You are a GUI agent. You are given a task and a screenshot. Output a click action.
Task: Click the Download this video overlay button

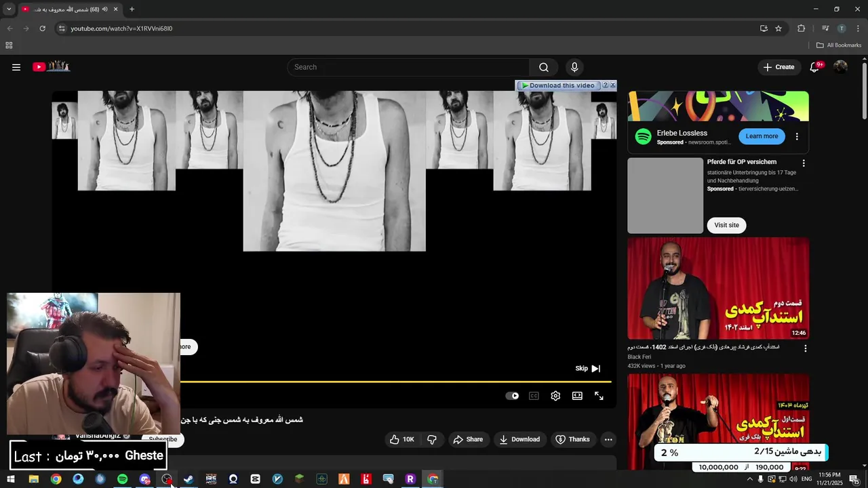coord(558,85)
